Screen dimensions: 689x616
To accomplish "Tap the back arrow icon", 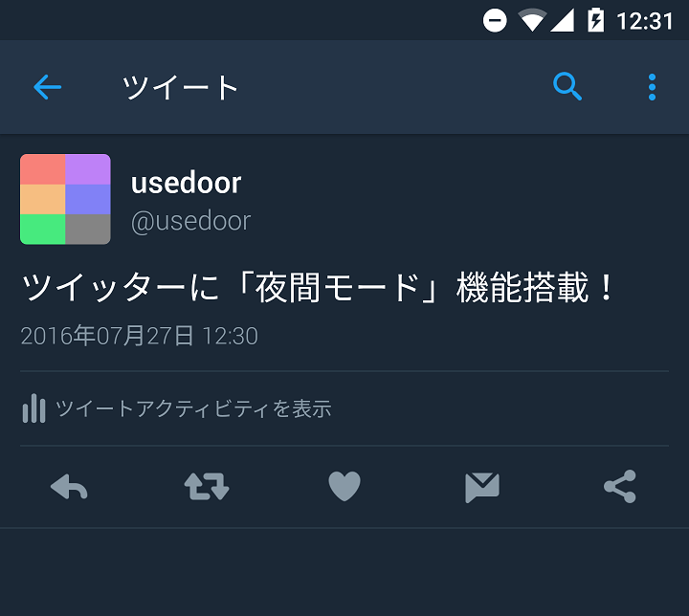I will pyautogui.click(x=48, y=87).
